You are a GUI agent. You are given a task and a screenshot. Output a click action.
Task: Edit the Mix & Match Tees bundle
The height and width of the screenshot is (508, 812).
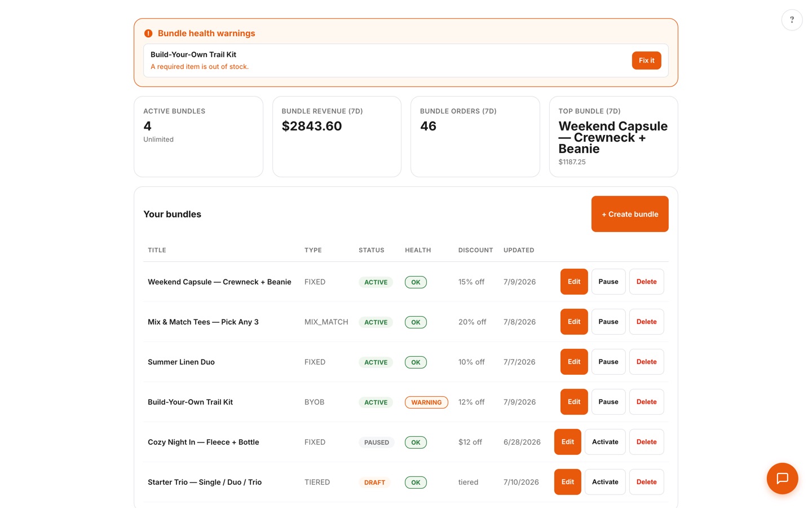coord(574,322)
